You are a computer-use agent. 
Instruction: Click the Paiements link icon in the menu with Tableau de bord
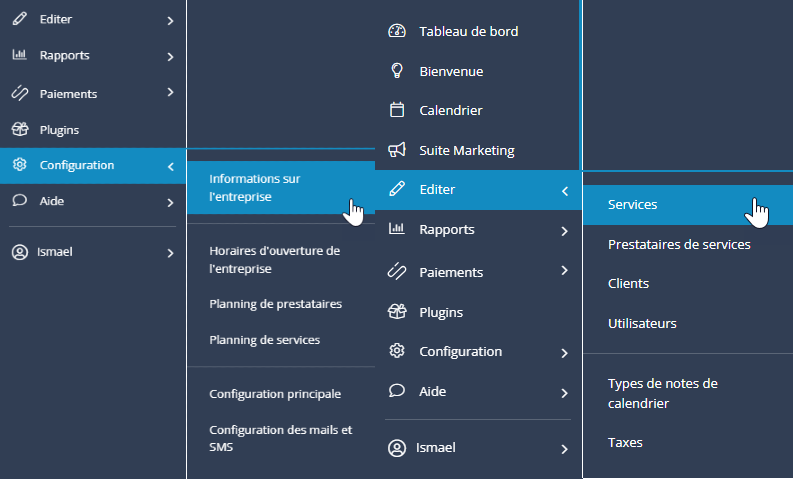point(397,271)
